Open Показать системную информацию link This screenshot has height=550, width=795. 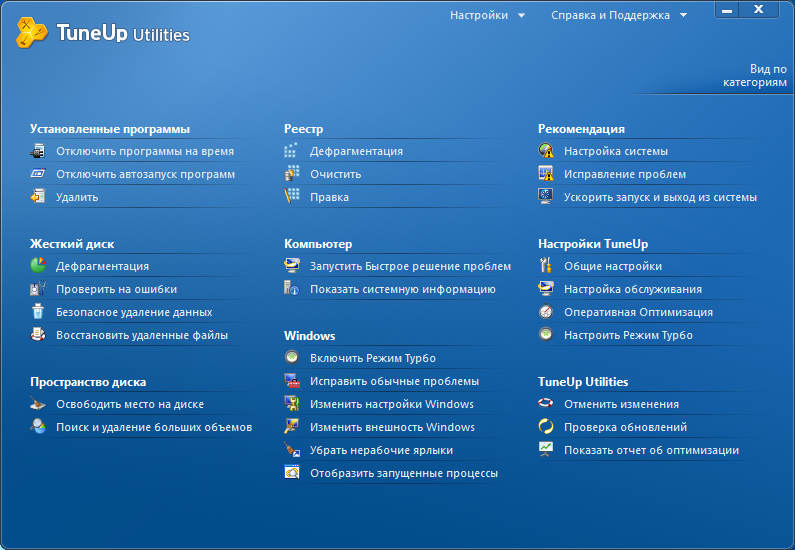click(x=403, y=289)
